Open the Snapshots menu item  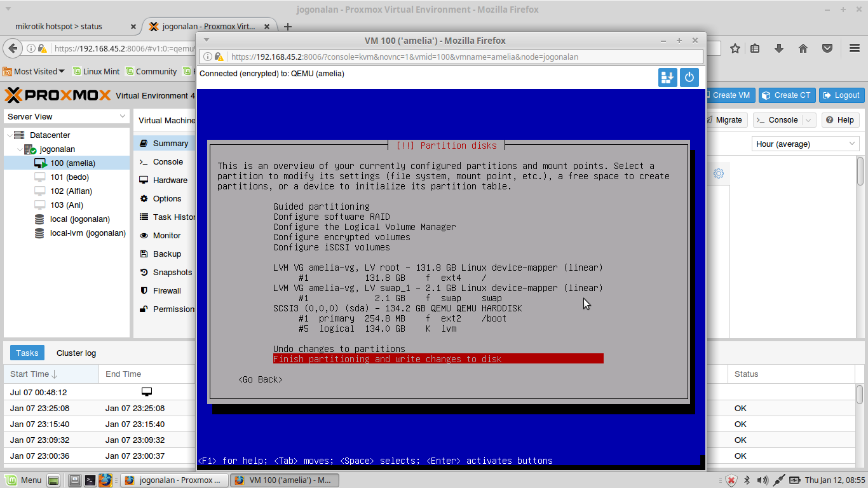click(x=165, y=273)
